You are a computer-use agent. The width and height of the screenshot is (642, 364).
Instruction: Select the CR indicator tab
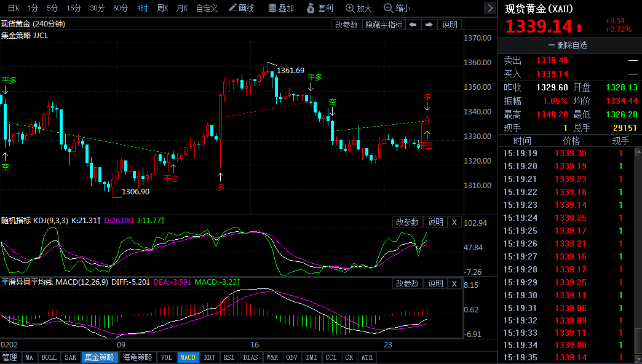click(349, 357)
